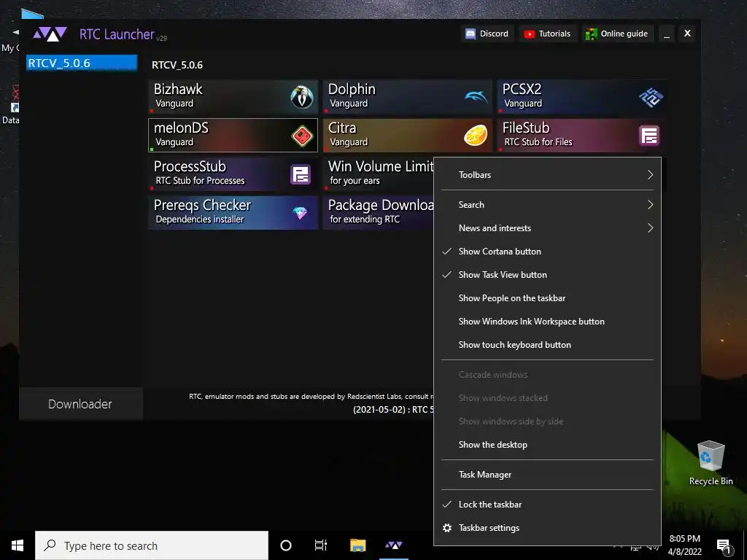Expand the Toolbars submenu
This screenshot has height=560, width=747.
coord(547,175)
